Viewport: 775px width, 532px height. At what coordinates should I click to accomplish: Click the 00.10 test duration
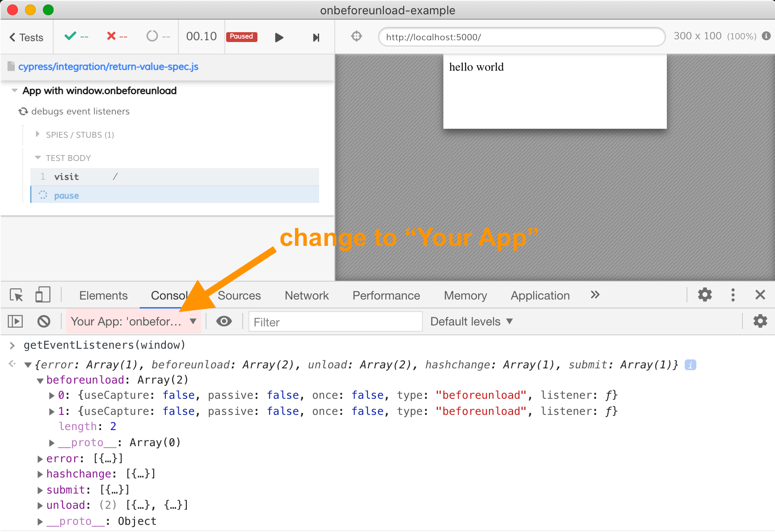click(x=202, y=36)
